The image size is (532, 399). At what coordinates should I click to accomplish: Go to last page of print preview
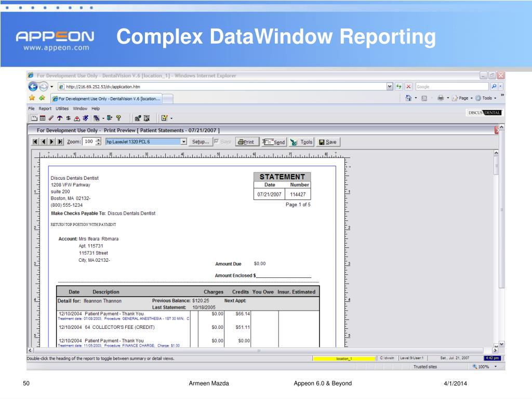pyautogui.click(x=60, y=141)
